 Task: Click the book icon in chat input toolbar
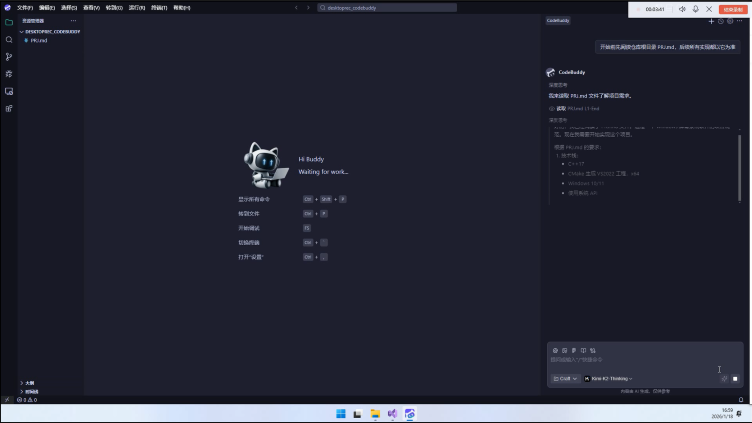click(583, 351)
